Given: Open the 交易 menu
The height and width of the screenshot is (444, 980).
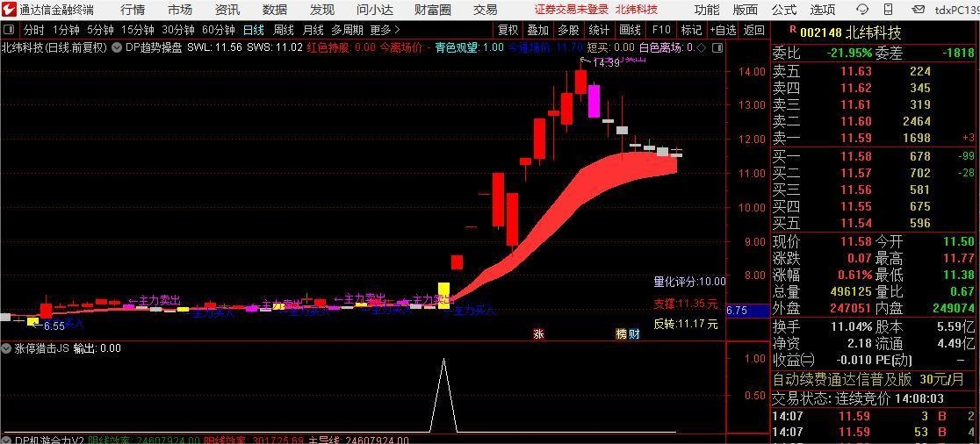Looking at the screenshot, I should tap(485, 10).
